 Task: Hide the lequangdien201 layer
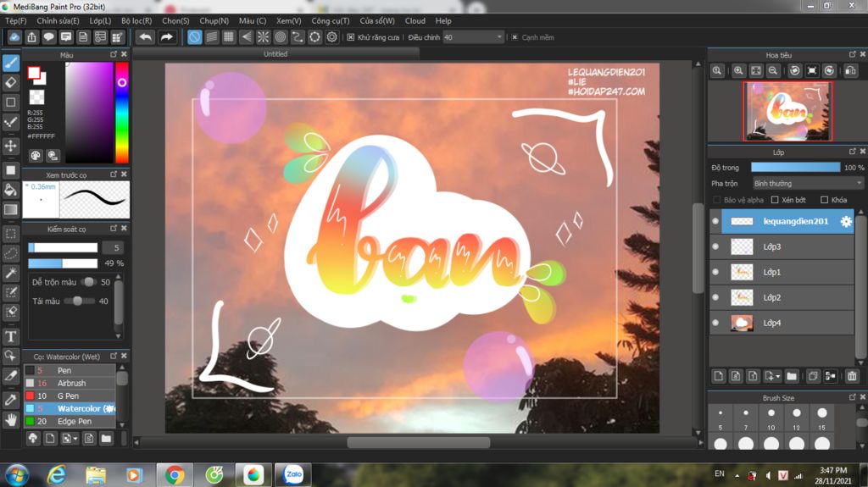point(715,221)
